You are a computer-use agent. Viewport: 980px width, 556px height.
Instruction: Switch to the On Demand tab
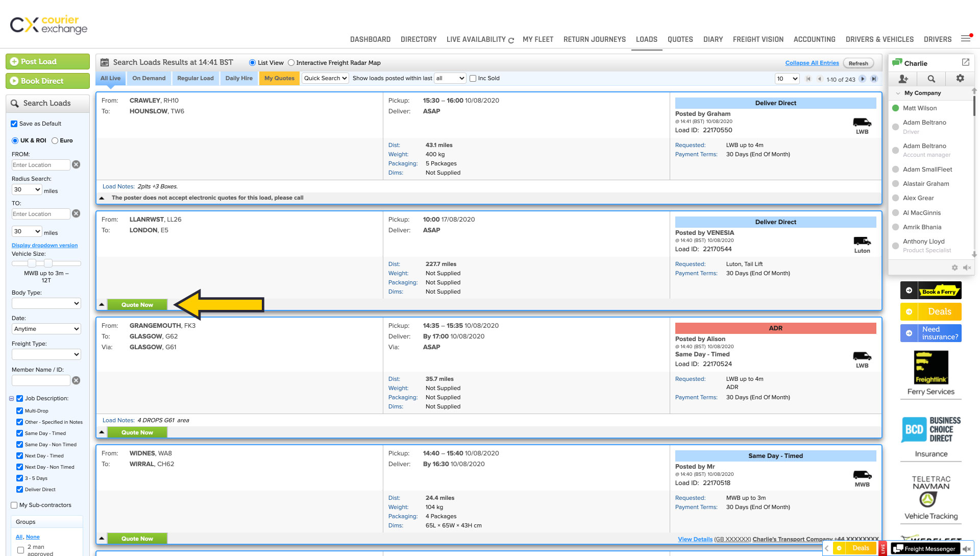point(149,78)
